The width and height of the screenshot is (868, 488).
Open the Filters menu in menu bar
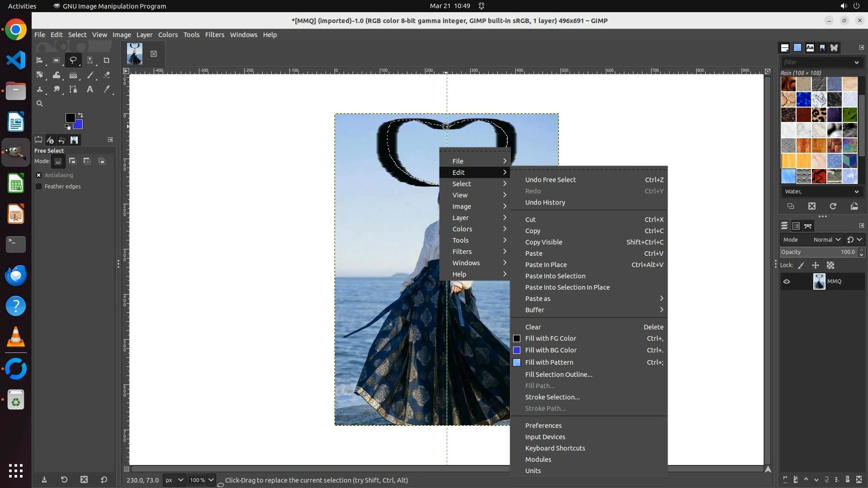pyautogui.click(x=214, y=35)
